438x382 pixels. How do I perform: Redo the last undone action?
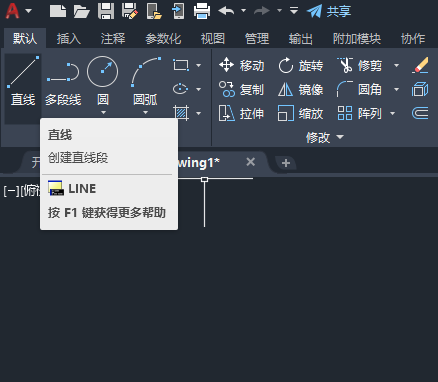click(x=262, y=11)
